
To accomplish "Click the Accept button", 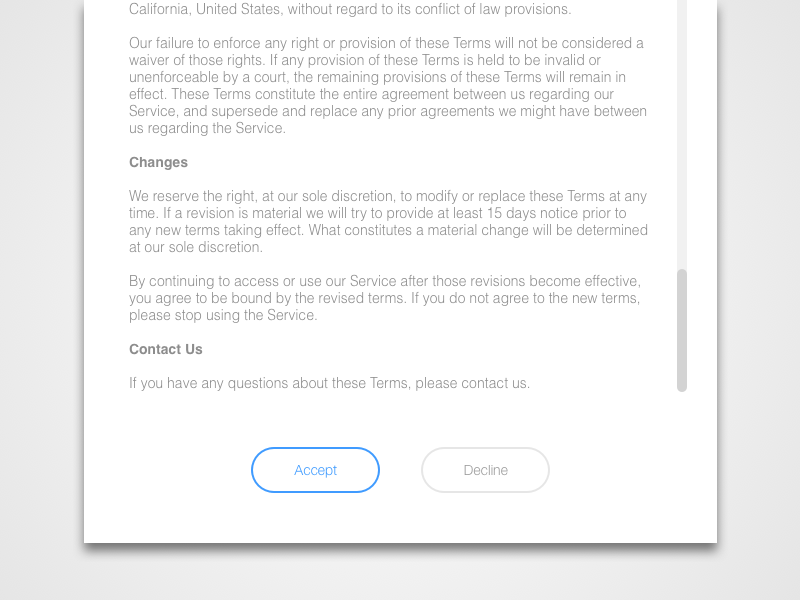I will tap(315, 470).
